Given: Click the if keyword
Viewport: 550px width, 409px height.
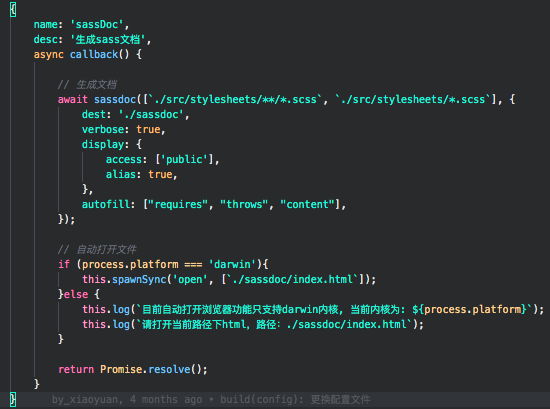Looking at the screenshot, I should pyautogui.click(x=64, y=264).
